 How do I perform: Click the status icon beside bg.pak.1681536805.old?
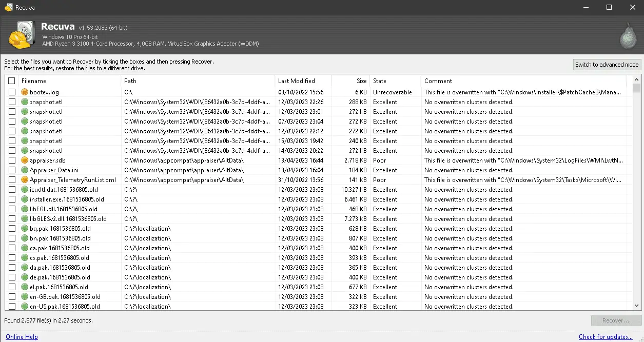tap(25, 229)
